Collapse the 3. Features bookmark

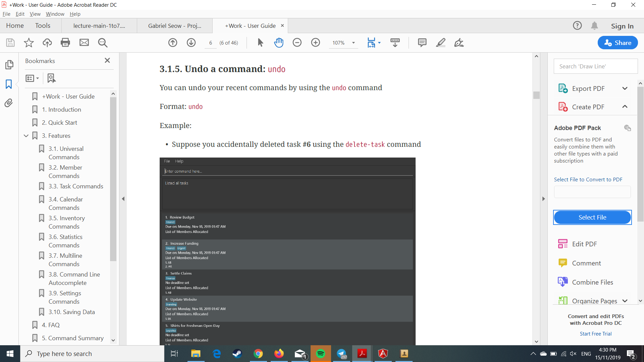(x=26, y=136)
